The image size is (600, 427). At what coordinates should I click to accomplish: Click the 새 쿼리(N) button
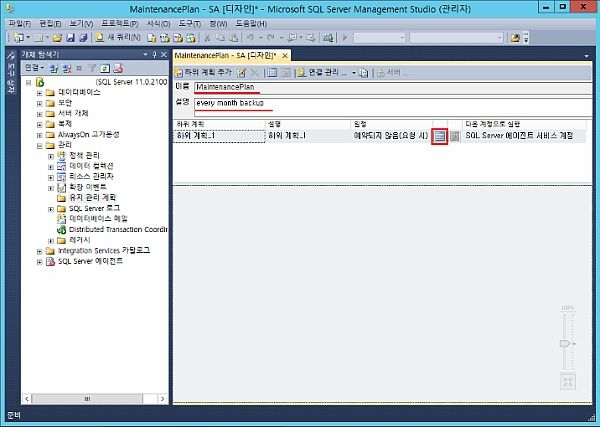coord(118,37)
